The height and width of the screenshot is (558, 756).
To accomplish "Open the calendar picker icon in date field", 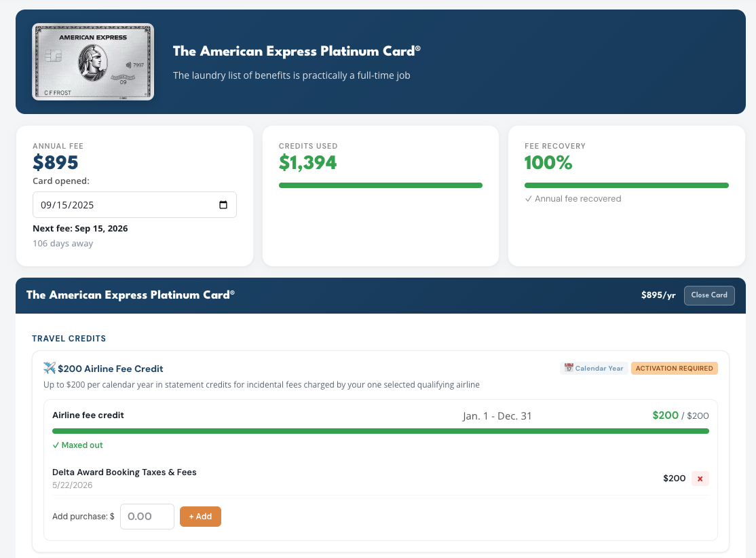I will point(223,205).
